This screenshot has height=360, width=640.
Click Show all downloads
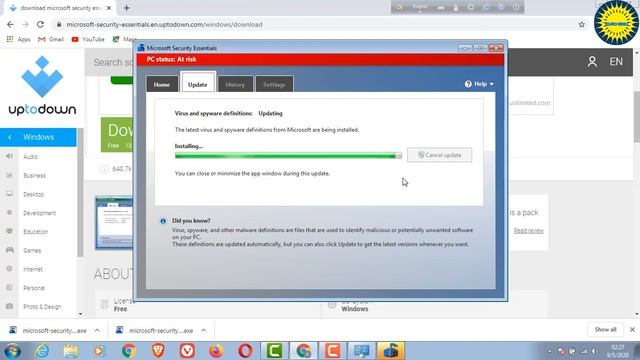[x=605, y=329]
